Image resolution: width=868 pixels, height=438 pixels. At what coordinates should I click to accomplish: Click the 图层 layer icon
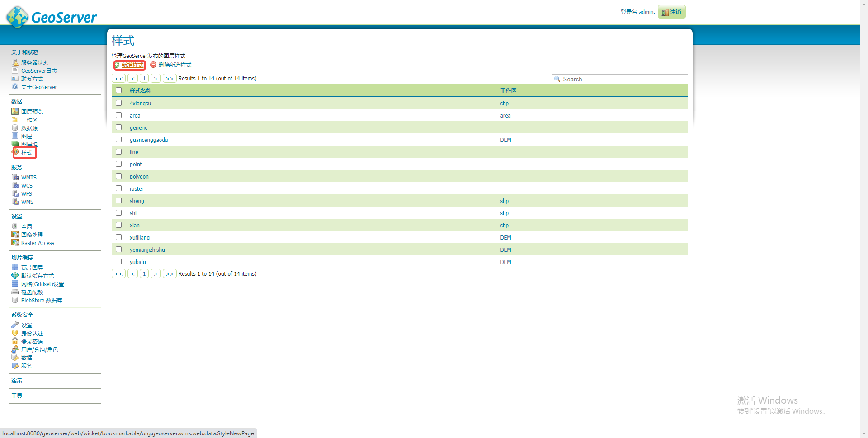pyautogui.click(x=15, y=136)
